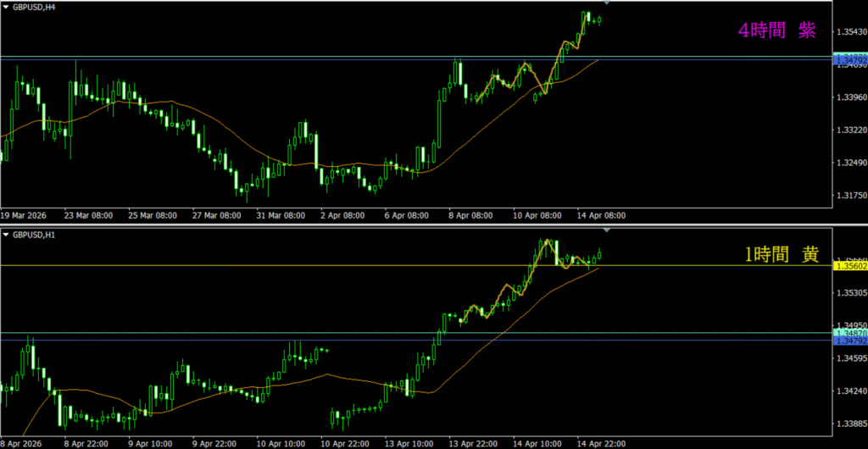Click the chart shift marker on H4 chart

tap(606, 3)
